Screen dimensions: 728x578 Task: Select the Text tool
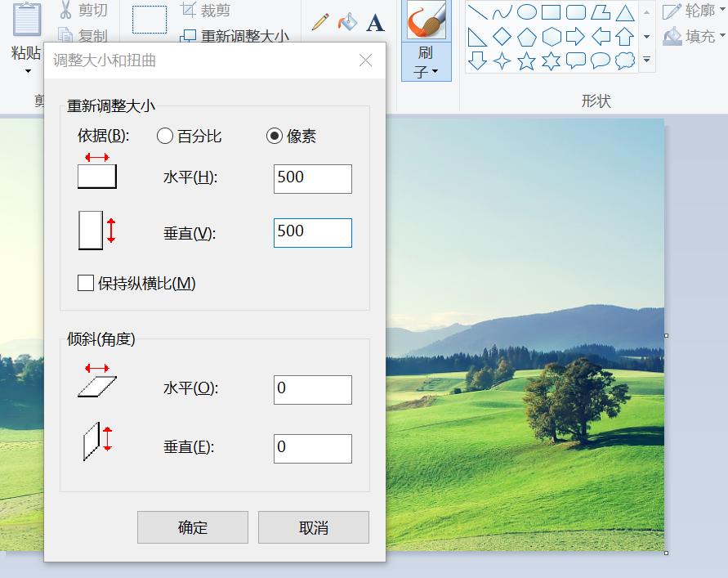tap(374, 23)
